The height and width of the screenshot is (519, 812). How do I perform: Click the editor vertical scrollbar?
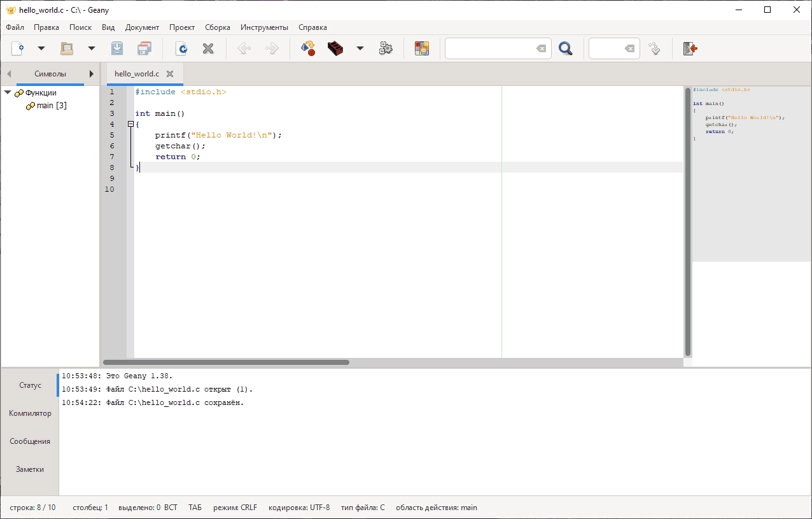tap(687, 222)
